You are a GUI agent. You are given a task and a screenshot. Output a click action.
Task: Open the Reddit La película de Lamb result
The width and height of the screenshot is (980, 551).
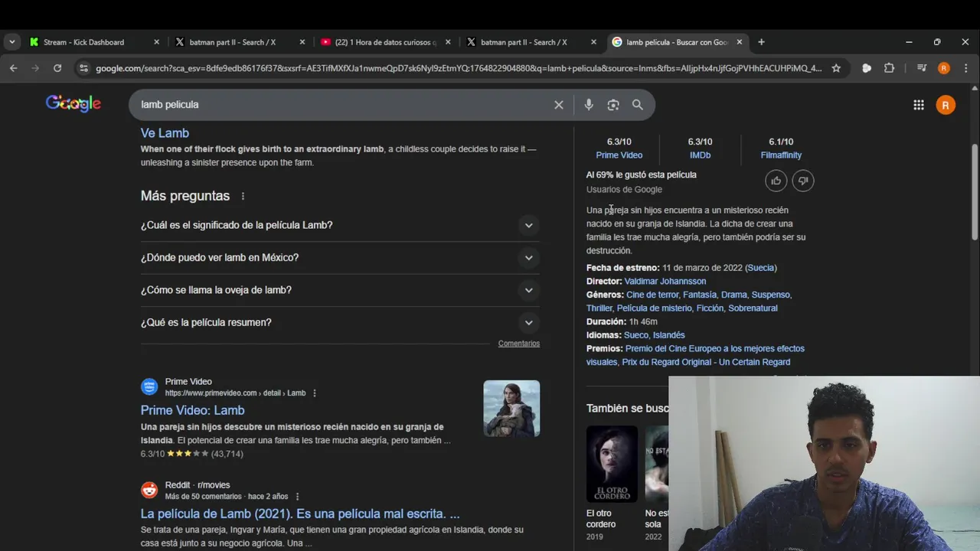click(x=300, y=514)
